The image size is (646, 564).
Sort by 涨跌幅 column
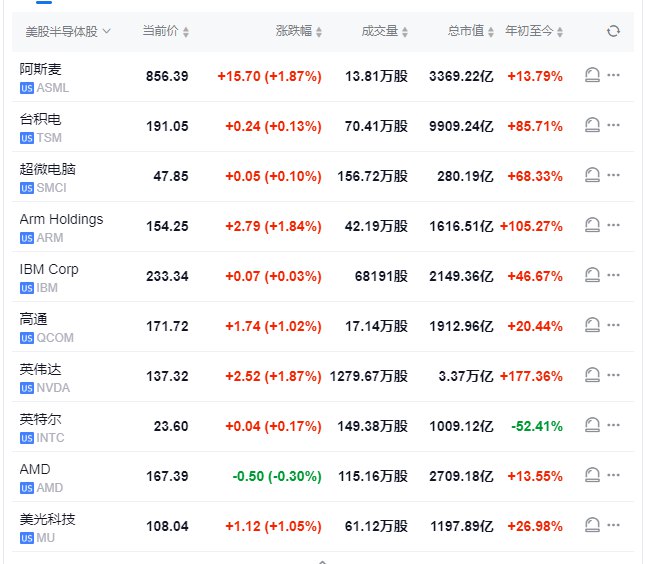(299, 31)
